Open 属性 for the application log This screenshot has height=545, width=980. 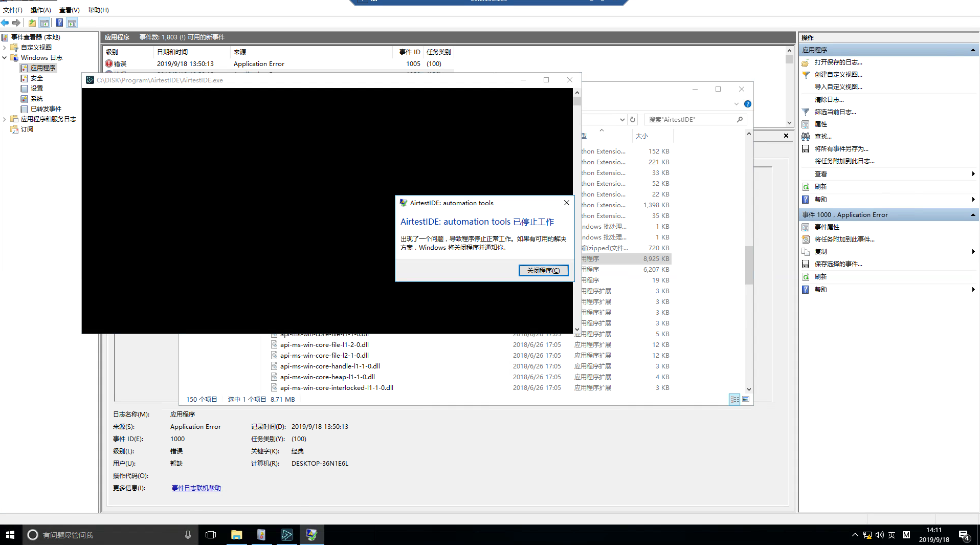(820, 124)
